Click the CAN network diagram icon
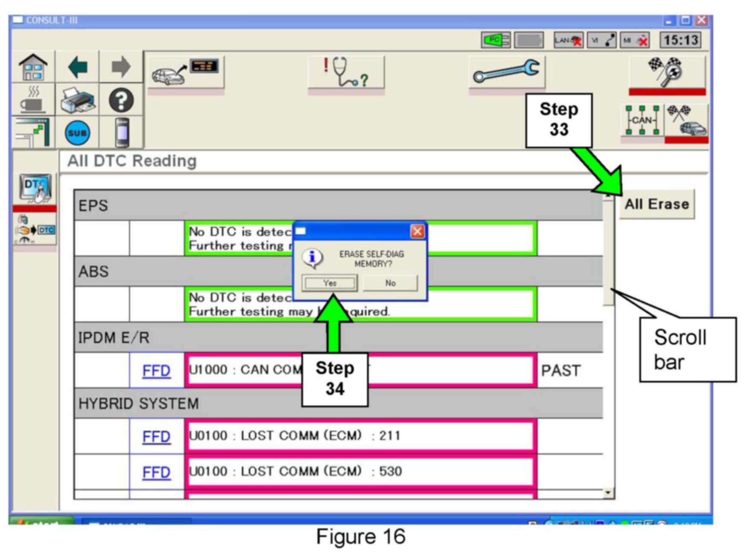 [x=641, y=121]
